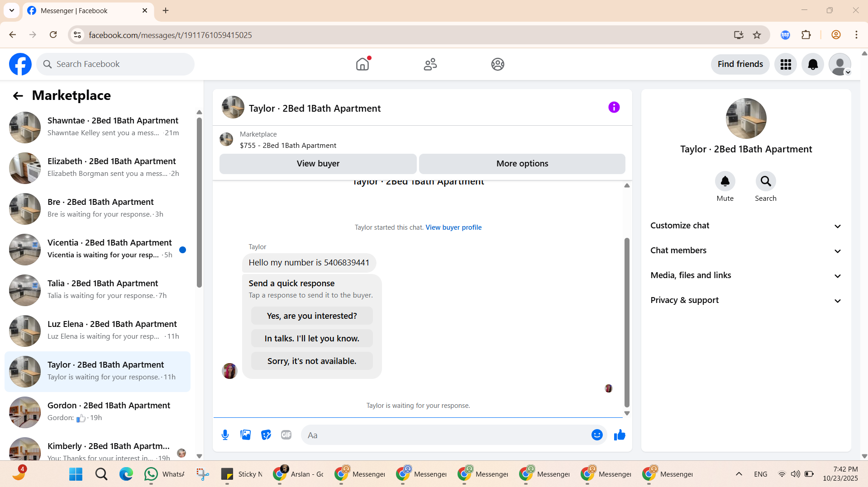Open Talia 2Bed 1Bath Apartment conversation

97,290
